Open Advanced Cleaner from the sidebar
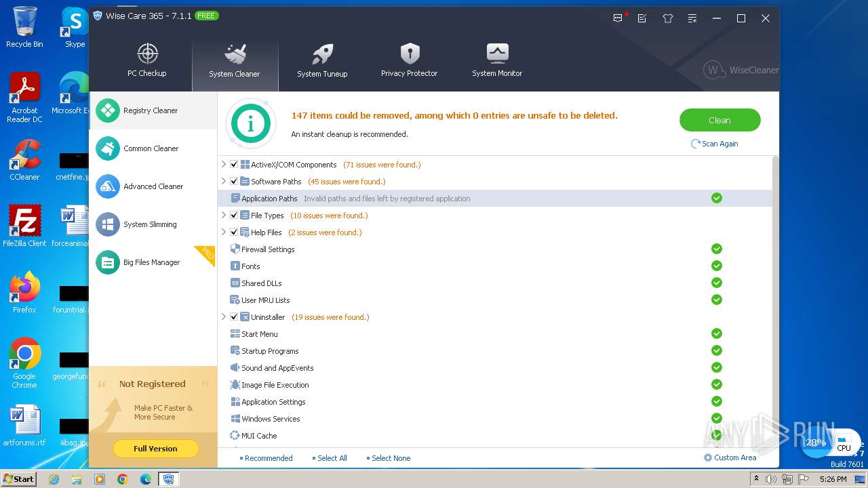868x488 pixels. [153, 186]
